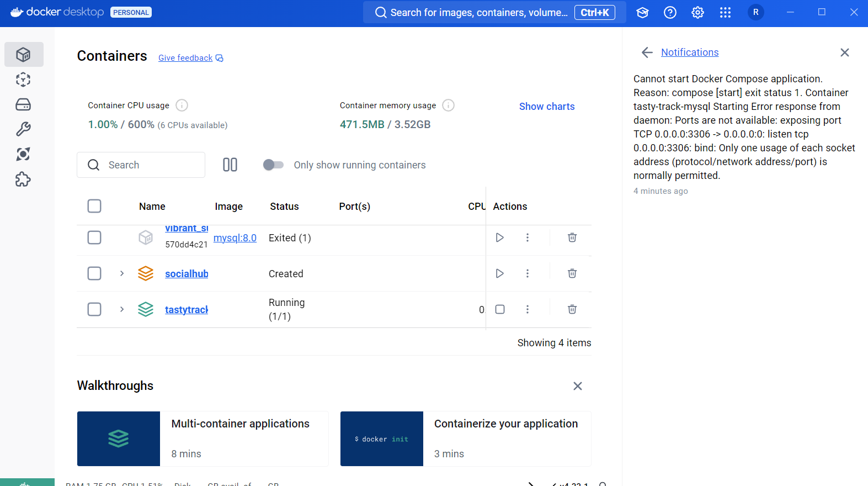
Task: Open more actions for mysql:8.0 container
Action: [528, 237]
